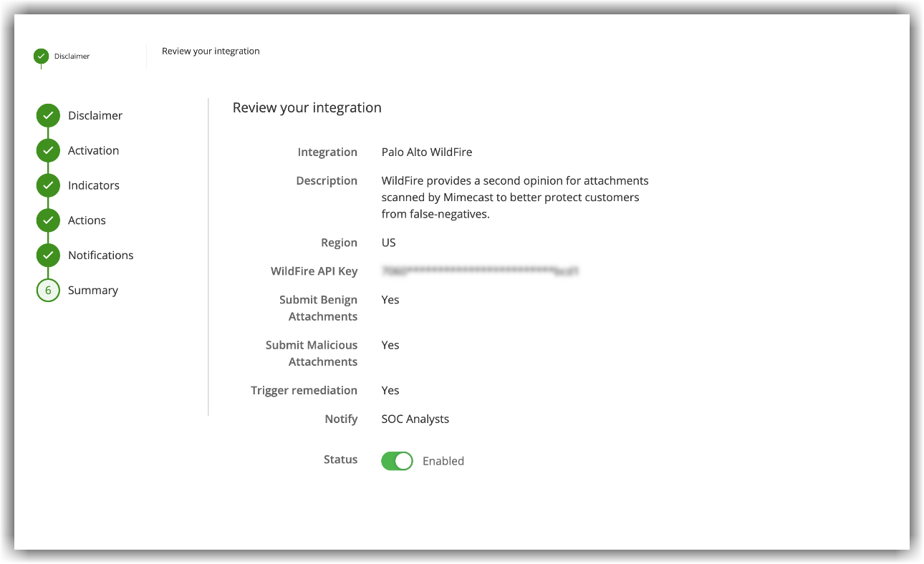Click the top header Review your integration text
The width and height of the screenshot is (924, 564).
tap(211, 51)
